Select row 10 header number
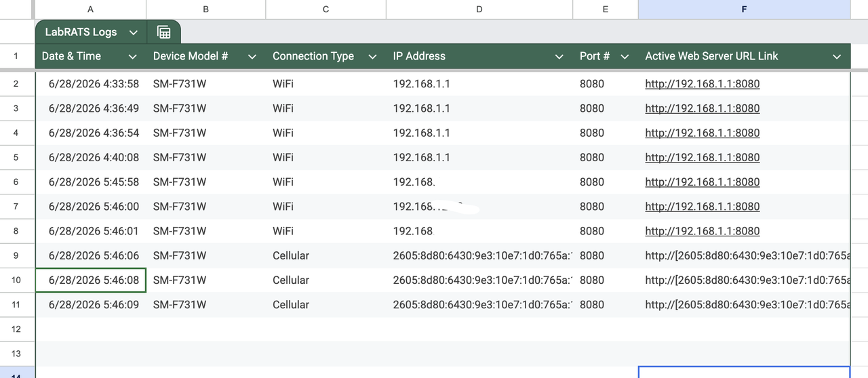Screen dimensions: 868x378 pyautogui.click(x=16, y=280)
